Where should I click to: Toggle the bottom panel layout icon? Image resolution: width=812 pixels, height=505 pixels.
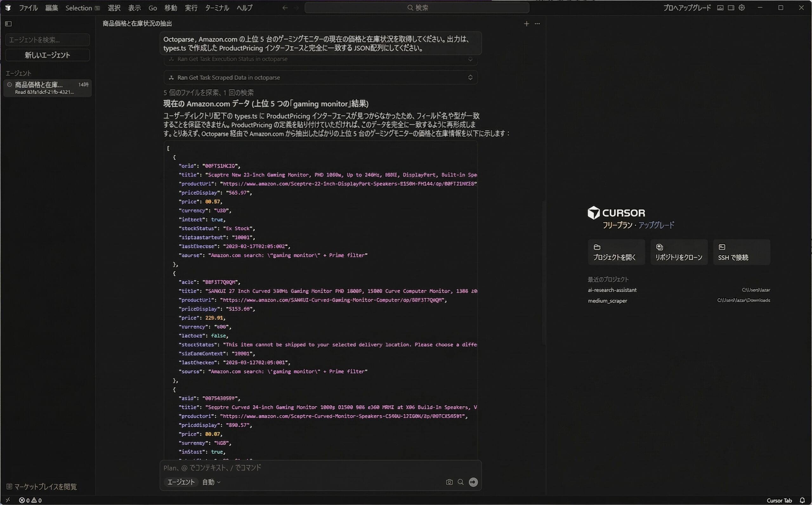(x=720, y=8)
